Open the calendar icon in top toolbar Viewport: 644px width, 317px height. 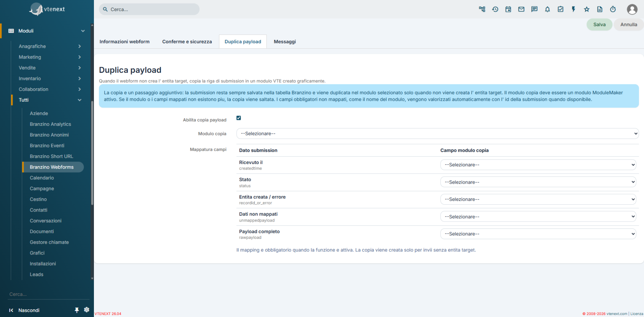508,9
